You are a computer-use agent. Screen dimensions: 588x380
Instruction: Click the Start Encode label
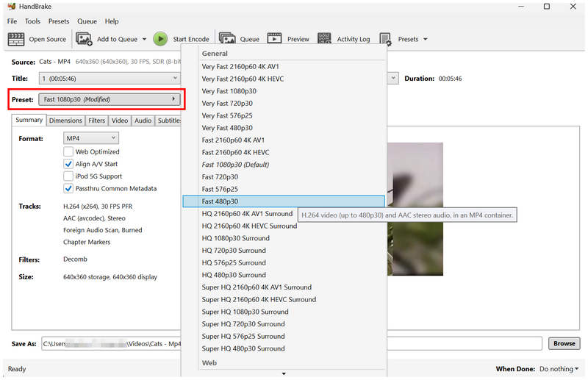coord(191,39)
